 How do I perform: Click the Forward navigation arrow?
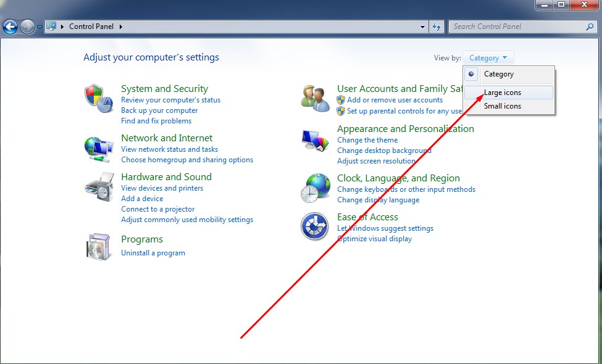[x=27, y=27]
